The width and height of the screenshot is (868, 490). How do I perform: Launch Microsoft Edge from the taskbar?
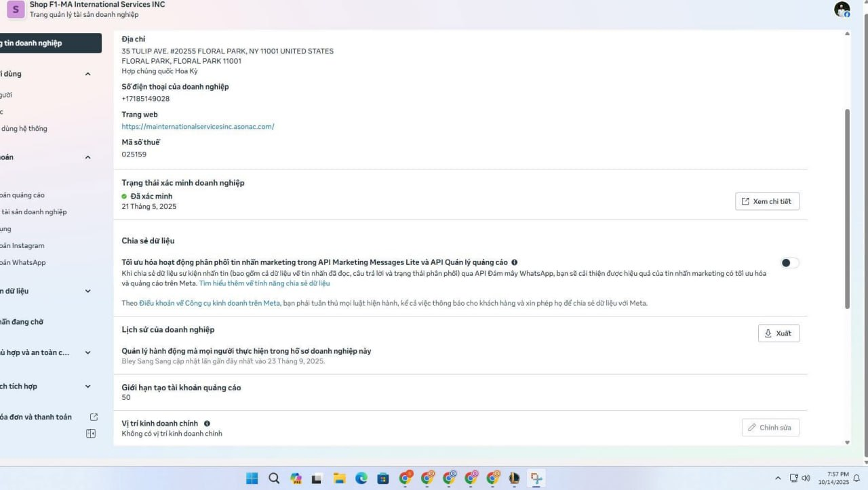tap(361, 478)
